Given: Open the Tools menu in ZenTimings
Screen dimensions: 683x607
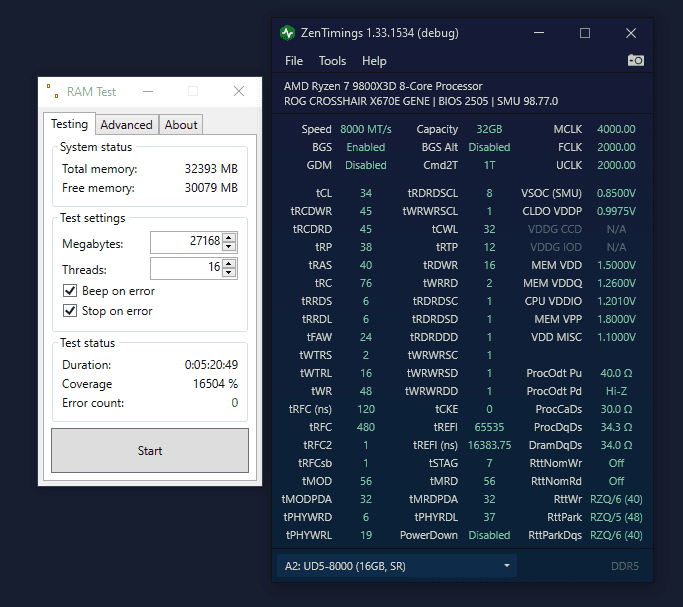Looking at the screenshot, I should pyautogui.click(x=332, y=61).
